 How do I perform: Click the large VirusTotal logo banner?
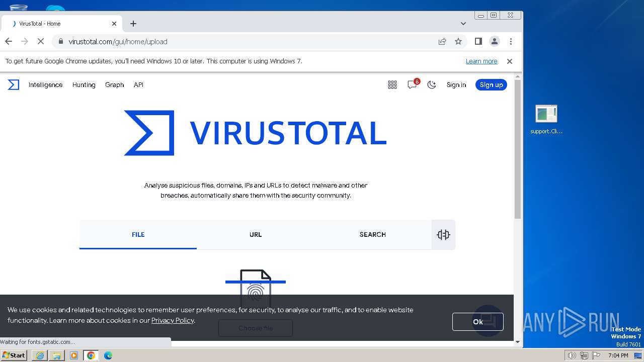255,133
